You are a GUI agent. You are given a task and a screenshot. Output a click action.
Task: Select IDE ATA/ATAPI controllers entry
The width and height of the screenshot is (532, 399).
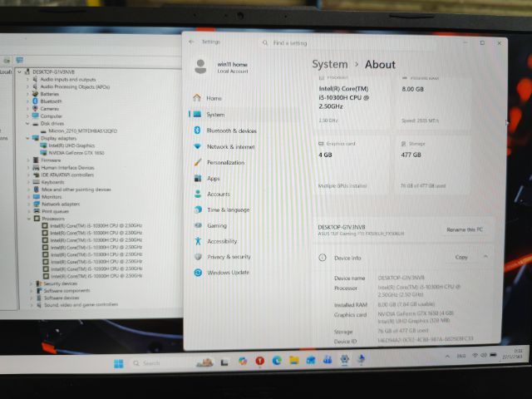pos(67,175)
